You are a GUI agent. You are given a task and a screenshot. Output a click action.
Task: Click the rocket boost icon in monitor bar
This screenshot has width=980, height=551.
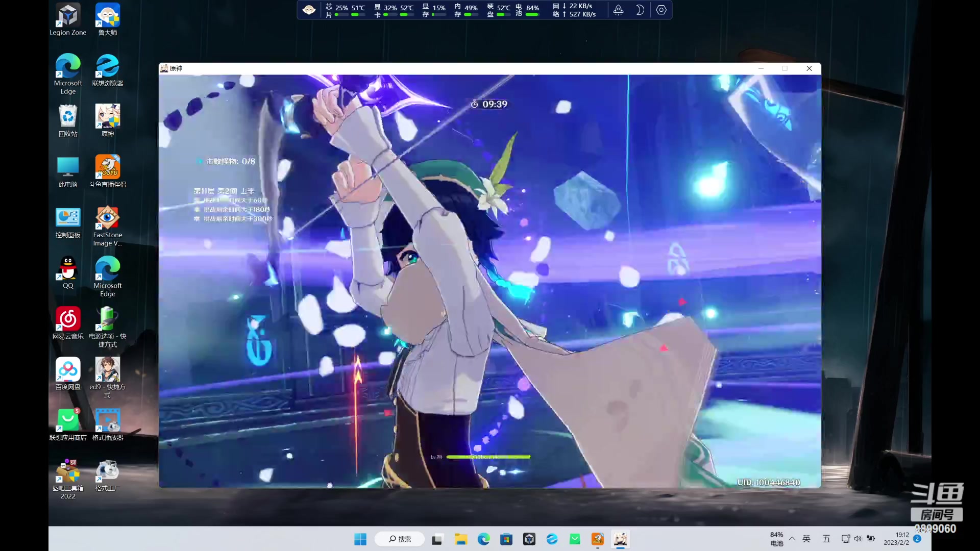tap(618, 10)
